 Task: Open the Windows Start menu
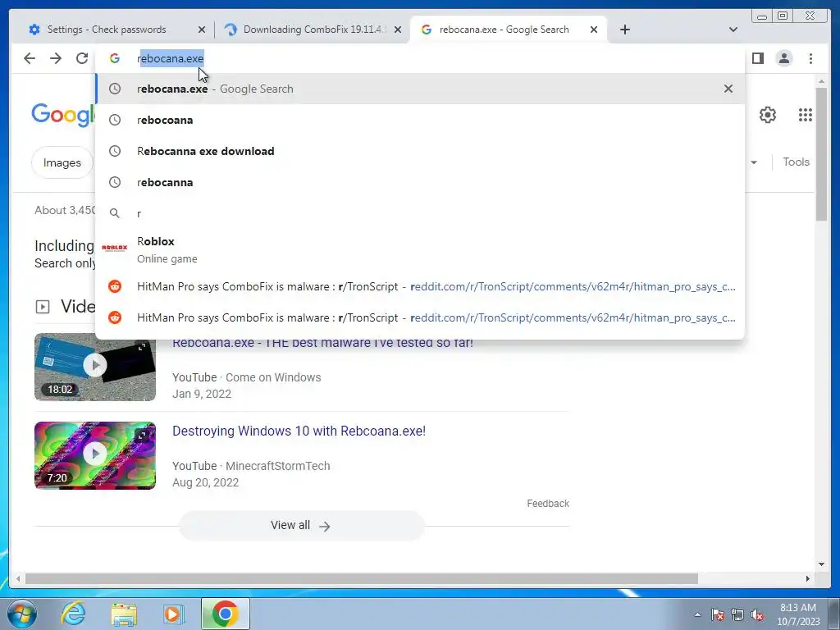21,614
